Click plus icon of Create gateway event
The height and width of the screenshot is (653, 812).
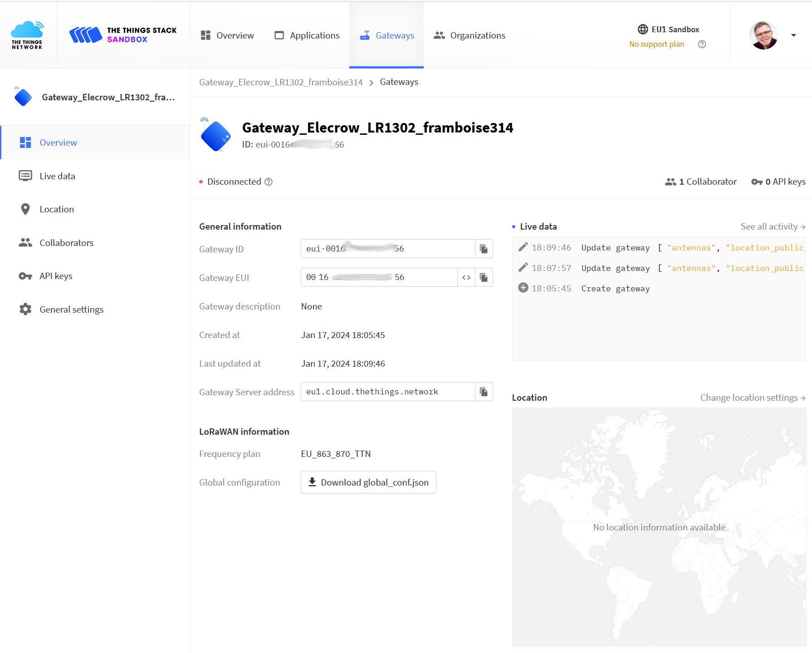click(x=523, y=288)
